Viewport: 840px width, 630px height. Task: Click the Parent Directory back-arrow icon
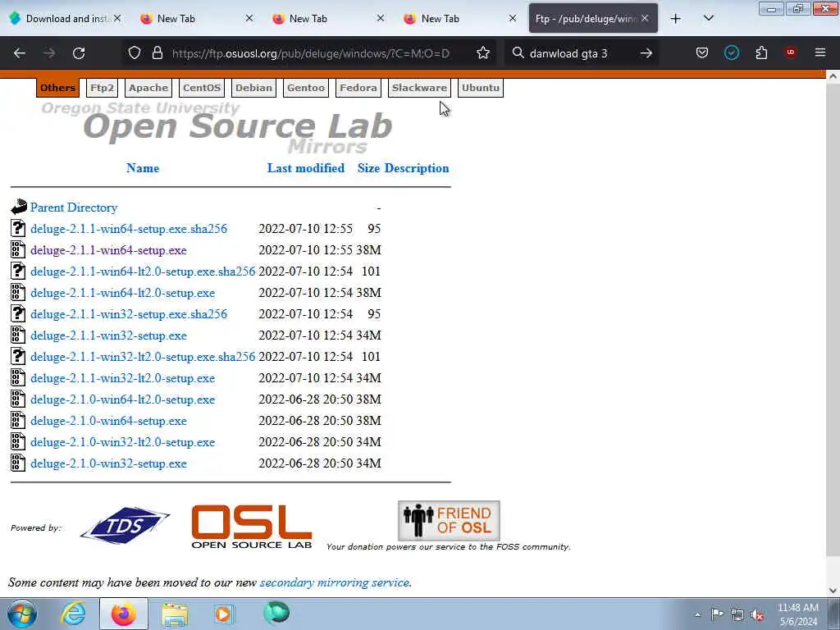point(18,207)
